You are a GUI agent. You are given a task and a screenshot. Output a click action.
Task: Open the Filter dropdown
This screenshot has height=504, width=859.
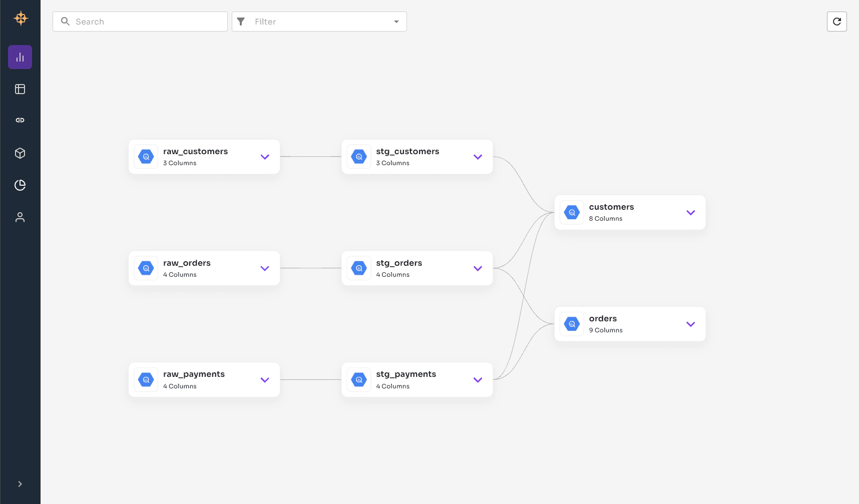coord(319,22)
